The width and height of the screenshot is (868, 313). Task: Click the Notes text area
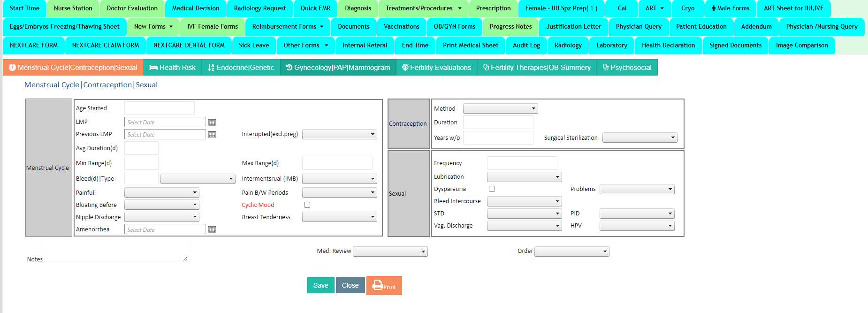(x=115, y=251)
